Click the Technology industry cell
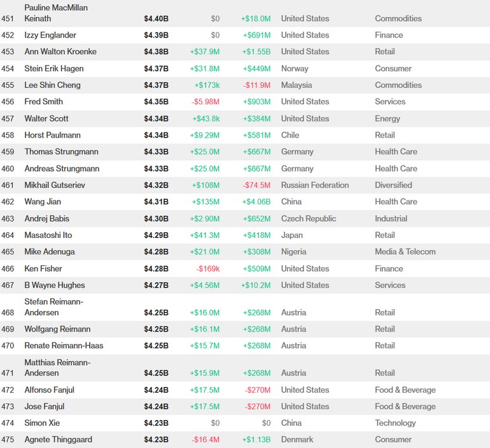Viewport: 490px width, 448px height. pyautogui.click(x=395, y=423)
